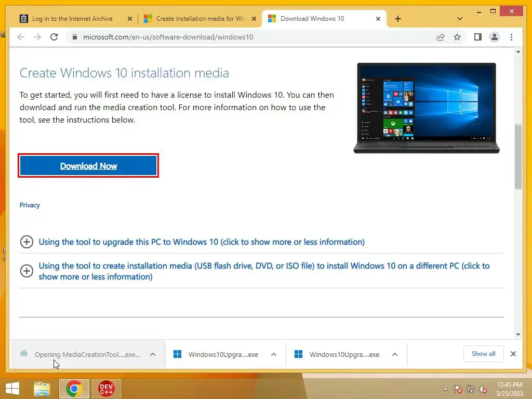Open the Windows Start button
Viewport: 532px width, 399px height.
(x=12, y=389)
